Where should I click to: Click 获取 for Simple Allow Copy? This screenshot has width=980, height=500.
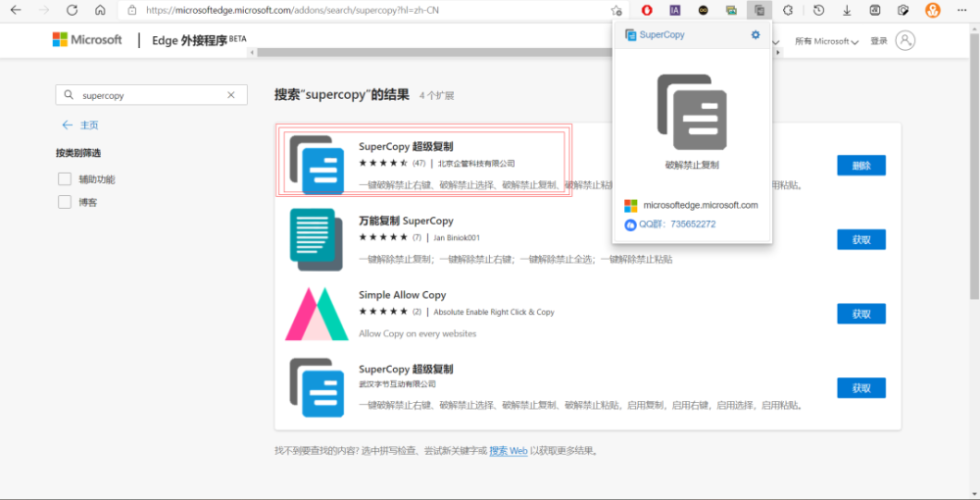pyautogui.click(x=861, y=314)
